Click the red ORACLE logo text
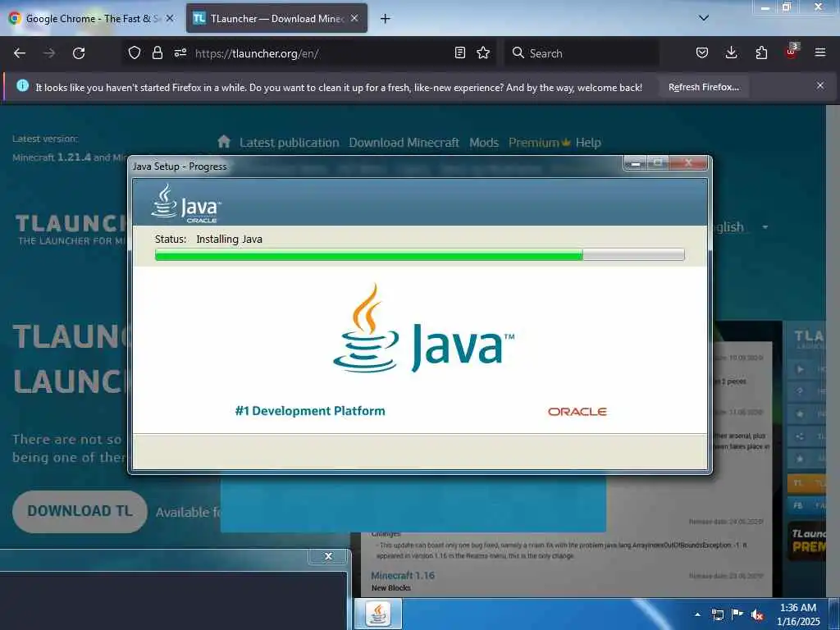840x630 pixels. pos(577,412)
